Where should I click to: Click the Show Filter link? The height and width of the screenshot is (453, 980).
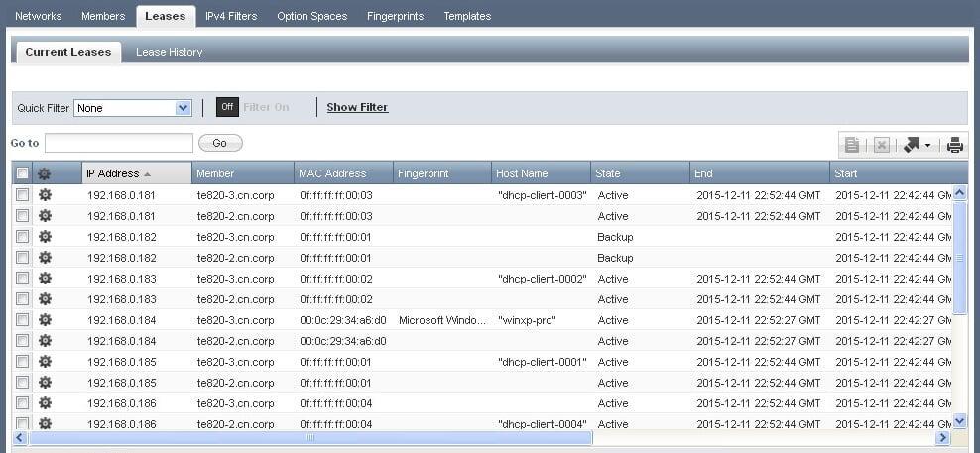tap(357, 107)
